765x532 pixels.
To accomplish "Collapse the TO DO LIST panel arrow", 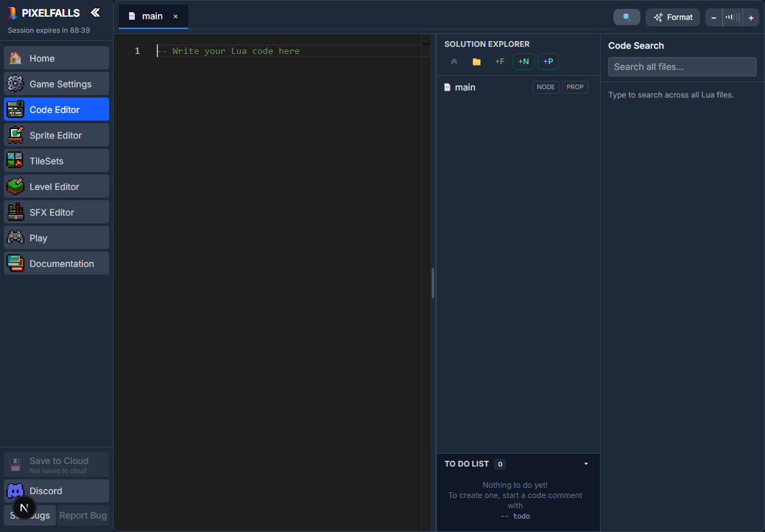I will click(x=586, y=464).
